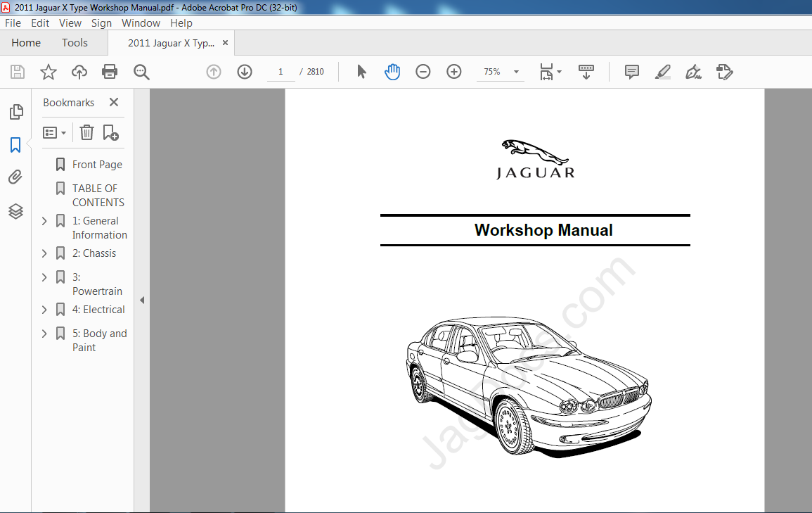
Task: Click the Jaguar X-Type car illustration
Action: point(528,386)
